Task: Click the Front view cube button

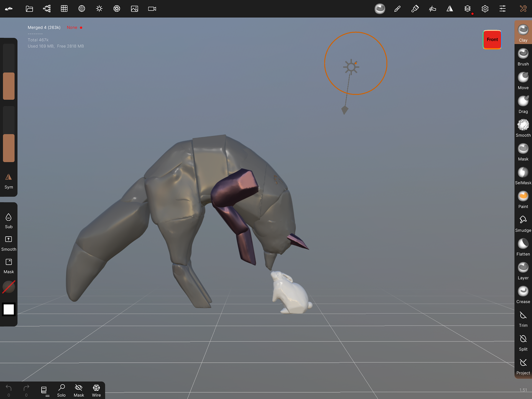Action: pos(492,39)
